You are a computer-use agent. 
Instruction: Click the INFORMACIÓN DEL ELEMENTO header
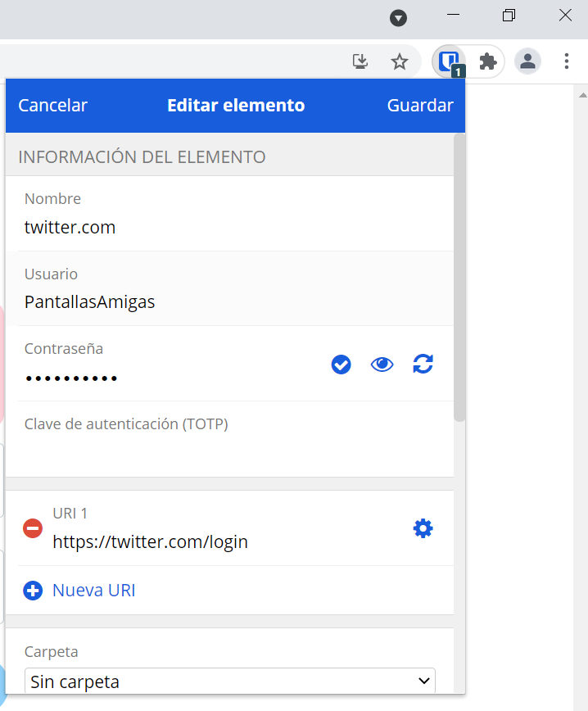142,157
